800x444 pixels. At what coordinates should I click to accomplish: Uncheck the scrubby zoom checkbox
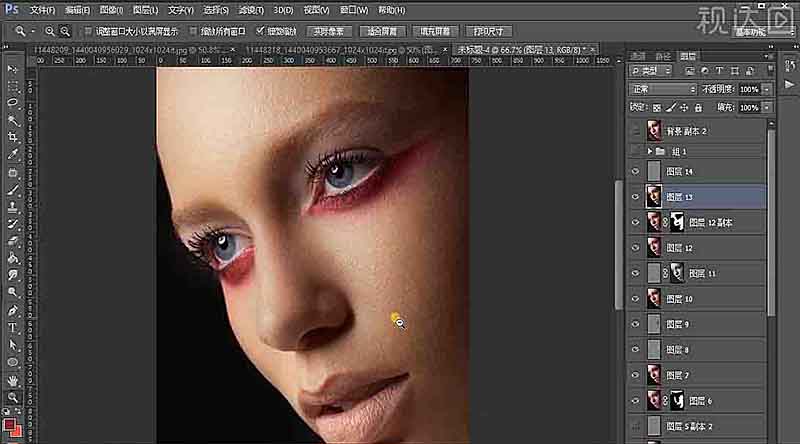pos(260,31)
